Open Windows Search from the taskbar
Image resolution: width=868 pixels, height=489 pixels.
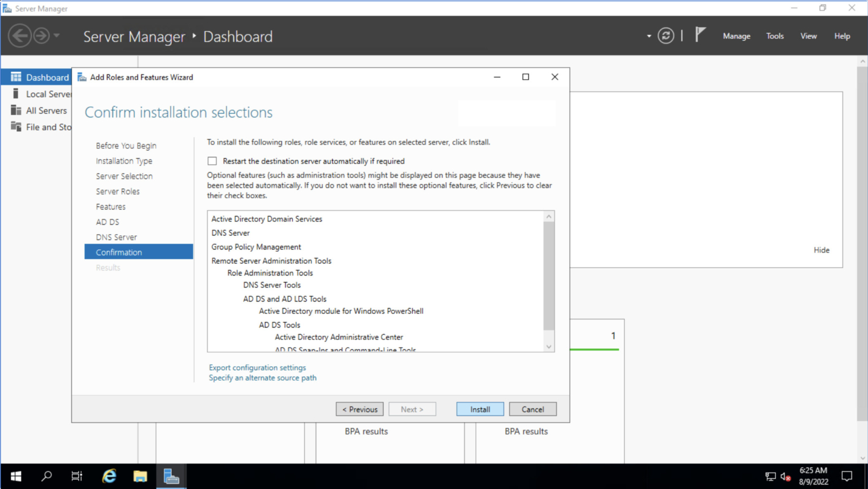[x=46, y=475]
